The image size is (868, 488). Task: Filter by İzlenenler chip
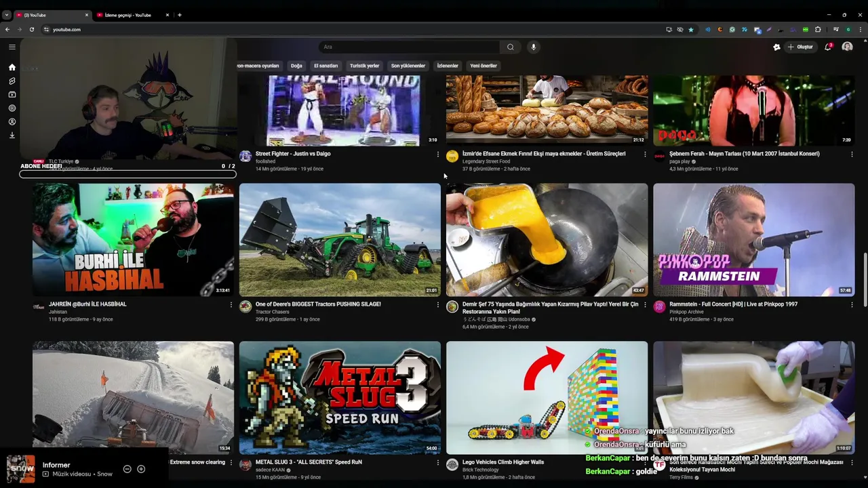tap(448, 66)
